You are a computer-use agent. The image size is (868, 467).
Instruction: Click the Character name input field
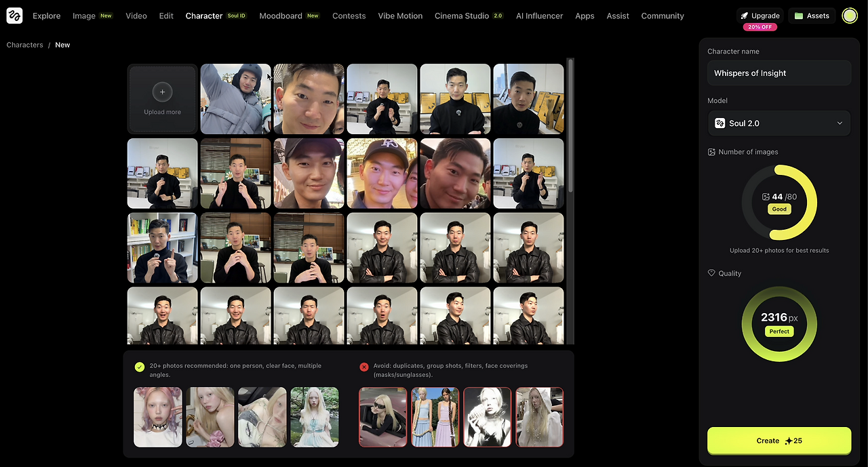click(778, 73)
